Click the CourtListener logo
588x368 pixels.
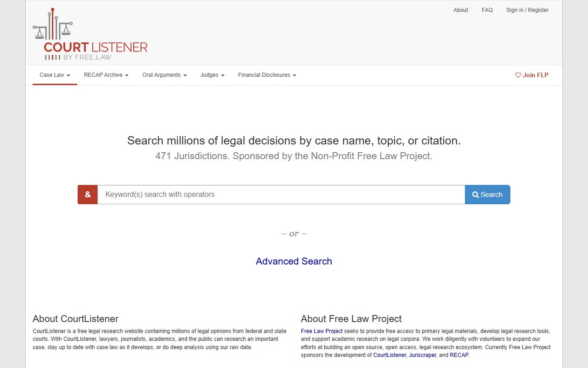pyautogui.click(x=90, y=34)
